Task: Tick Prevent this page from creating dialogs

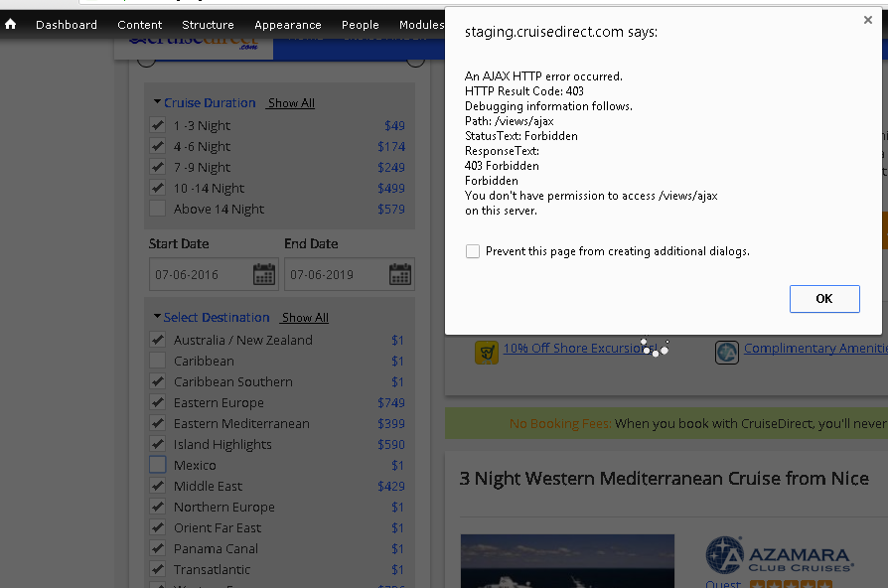Action: pyautogui.click(x=473, y=251)
